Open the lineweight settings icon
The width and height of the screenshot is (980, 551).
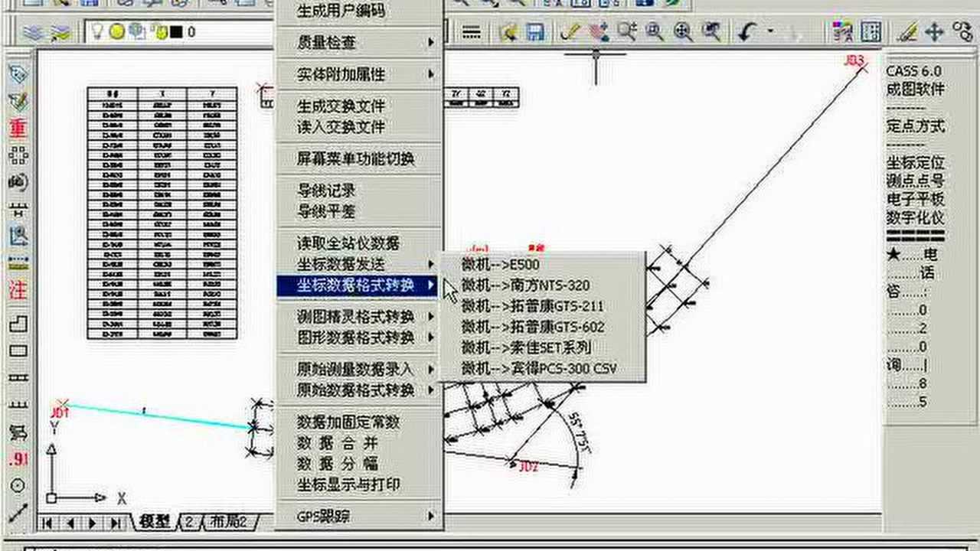point(472,31)
